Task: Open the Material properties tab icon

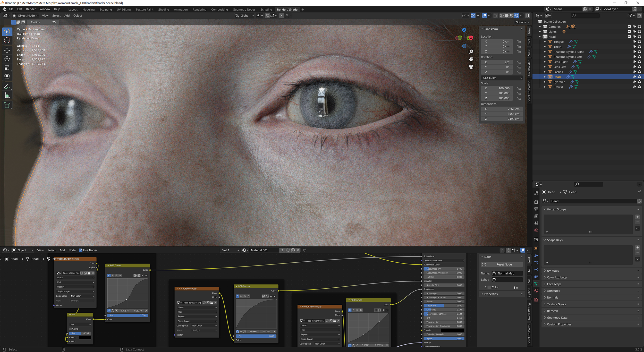Action: (x=536, y=291)
